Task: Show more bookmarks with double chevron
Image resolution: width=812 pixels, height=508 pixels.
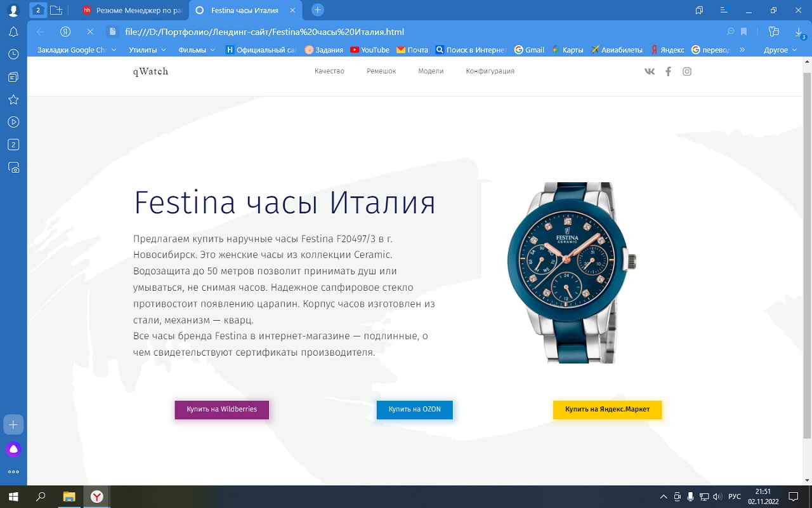Action: point(742,50)
